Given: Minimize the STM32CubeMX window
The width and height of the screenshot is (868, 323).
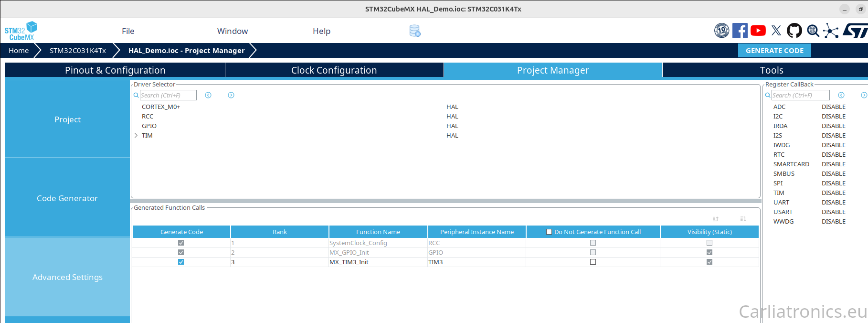Looking at the screenshot, I should (x=845, y=9).
